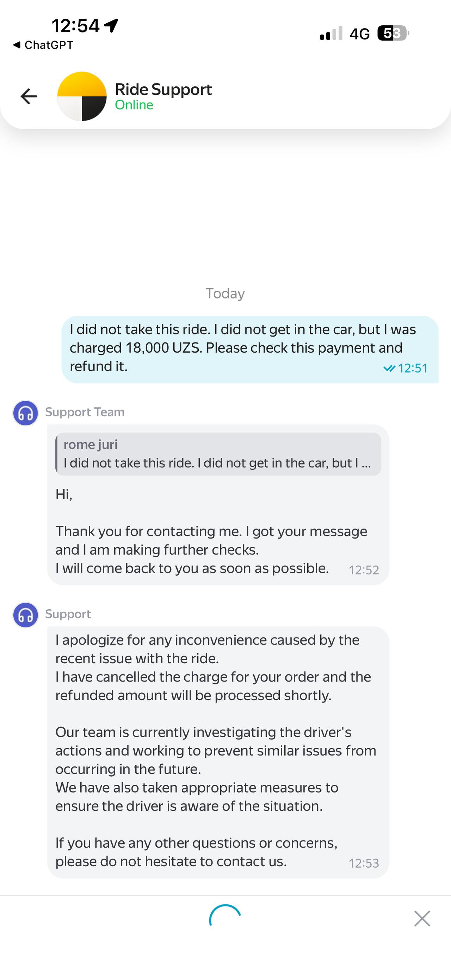Screen dimensions: 451x980
Task: Tap the back arrow in header
Action: coord(29,96)
